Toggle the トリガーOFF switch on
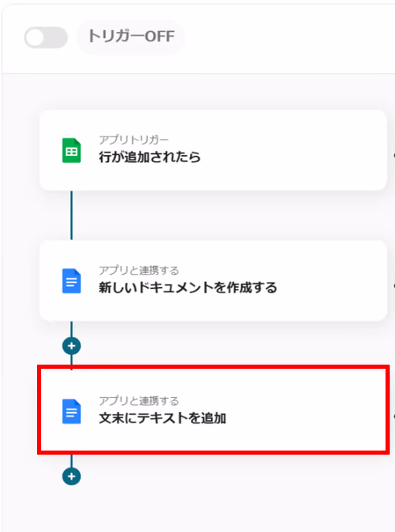 (x=46, y=37)
